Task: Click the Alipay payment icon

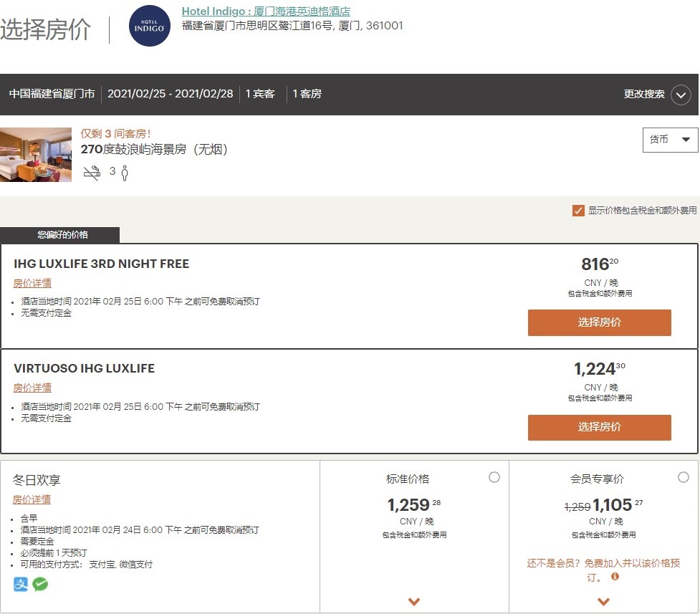Action: [x=21, y=584]
